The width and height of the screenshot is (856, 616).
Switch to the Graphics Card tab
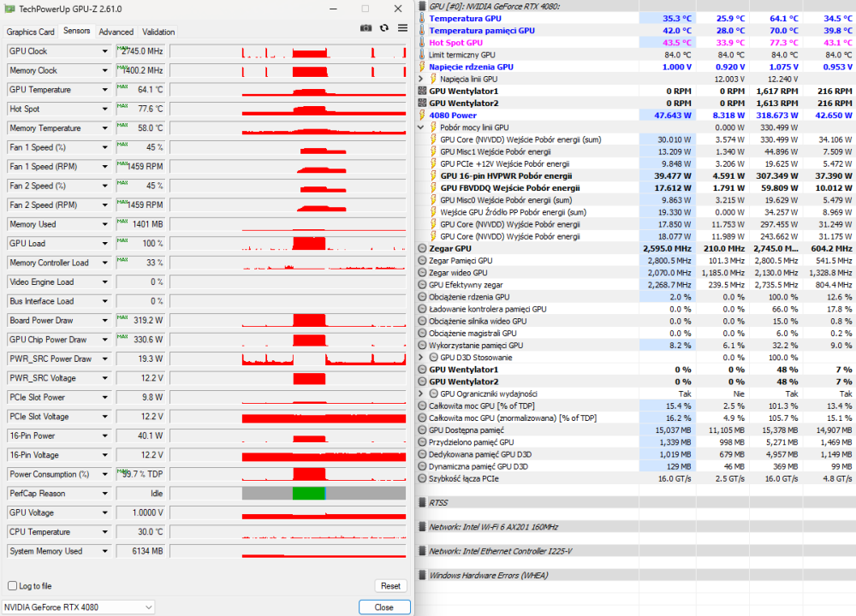[31, 32]
